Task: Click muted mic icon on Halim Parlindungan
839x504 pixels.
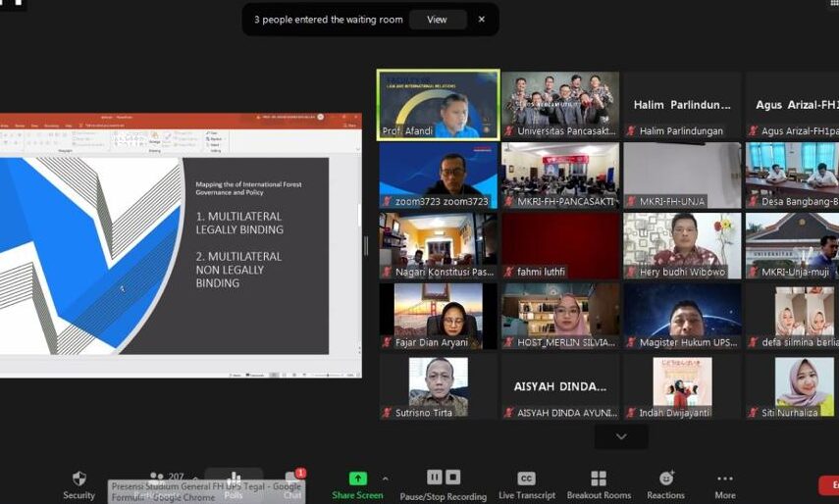Action: [631, 130]
